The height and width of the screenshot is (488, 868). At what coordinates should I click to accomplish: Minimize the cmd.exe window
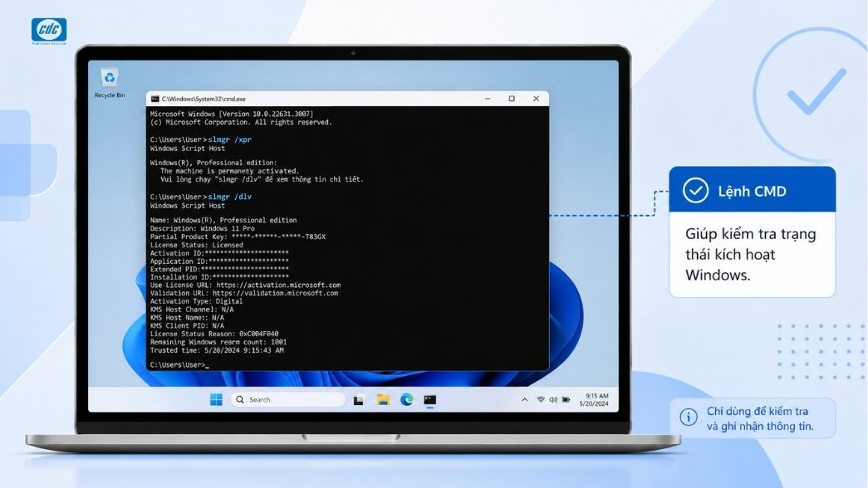[x=488, y=99]
